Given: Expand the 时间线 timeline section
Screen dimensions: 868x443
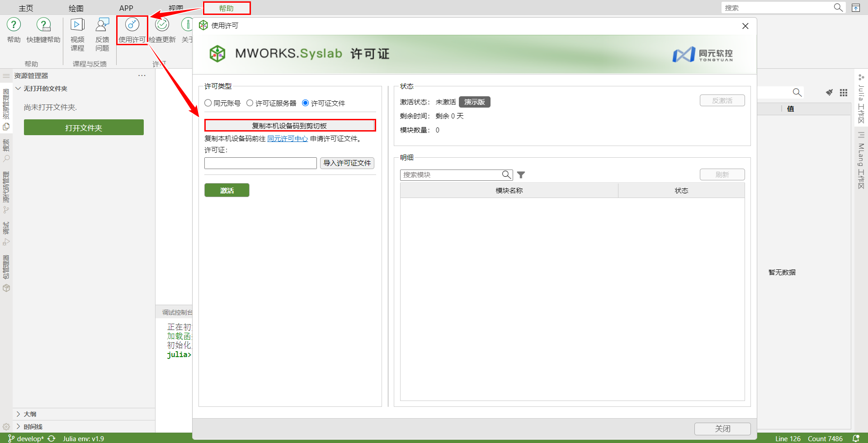Looking at the screenshot, I should click(18, 426).
